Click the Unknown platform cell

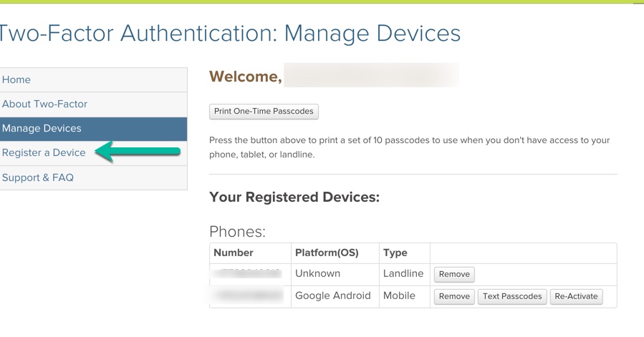pyautogui.click(x=317, y=273)
